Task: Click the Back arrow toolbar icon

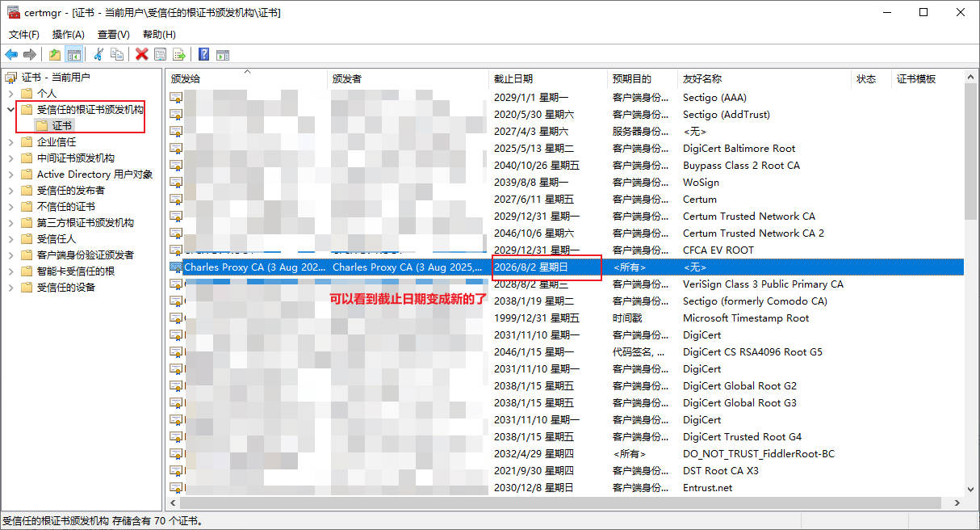Action: [x=11, y=54]
